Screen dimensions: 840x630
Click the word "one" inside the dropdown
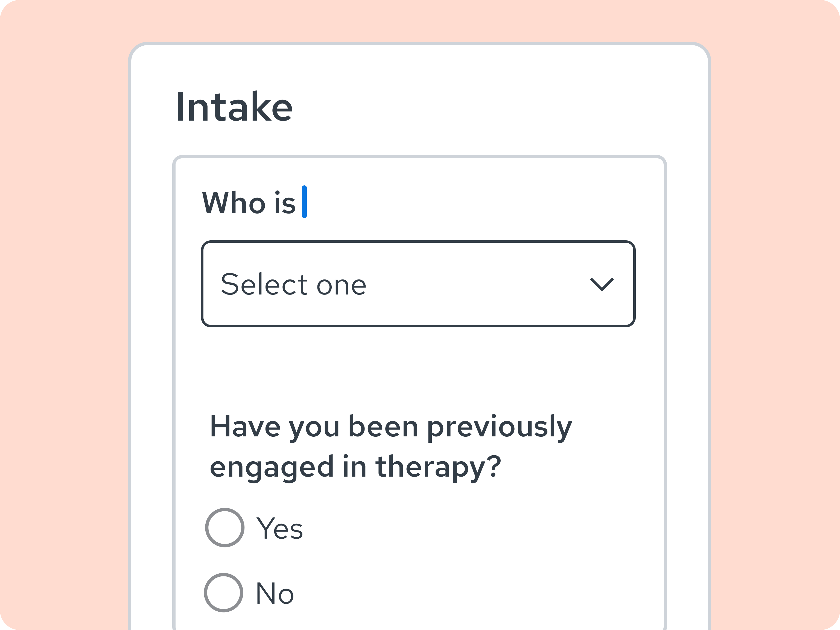tap(342, 286)
